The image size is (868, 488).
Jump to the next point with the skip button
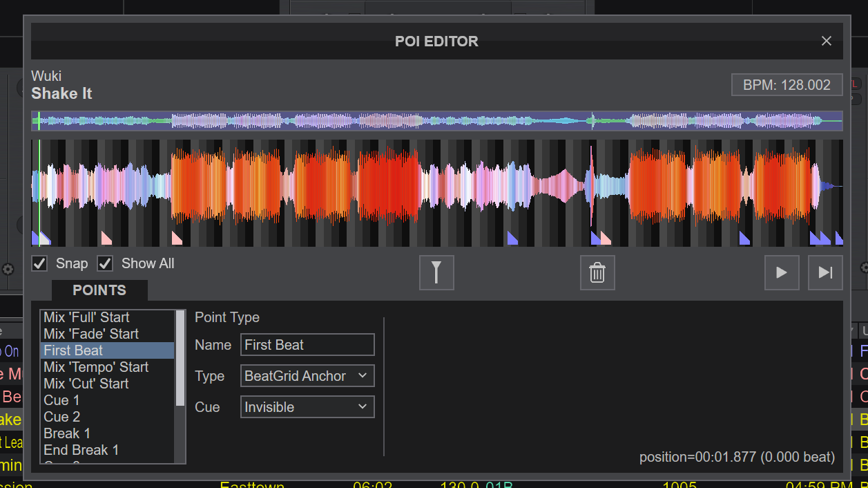click(x=825, y=272)
